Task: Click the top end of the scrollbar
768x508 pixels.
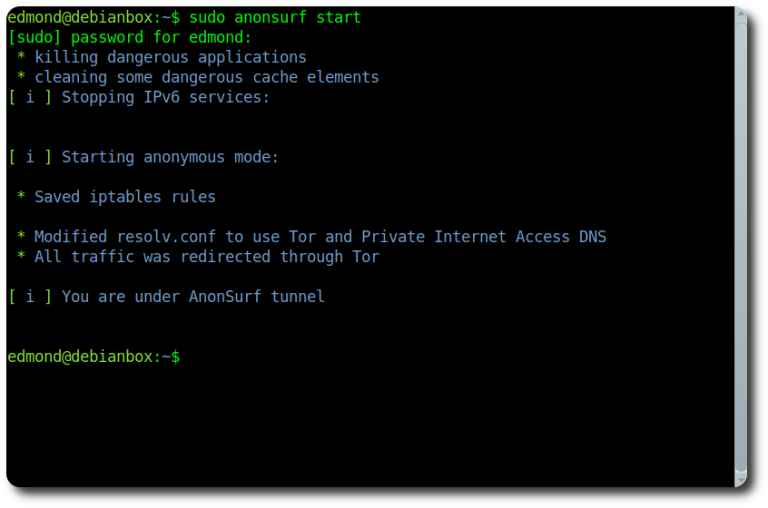Action: 740,11
